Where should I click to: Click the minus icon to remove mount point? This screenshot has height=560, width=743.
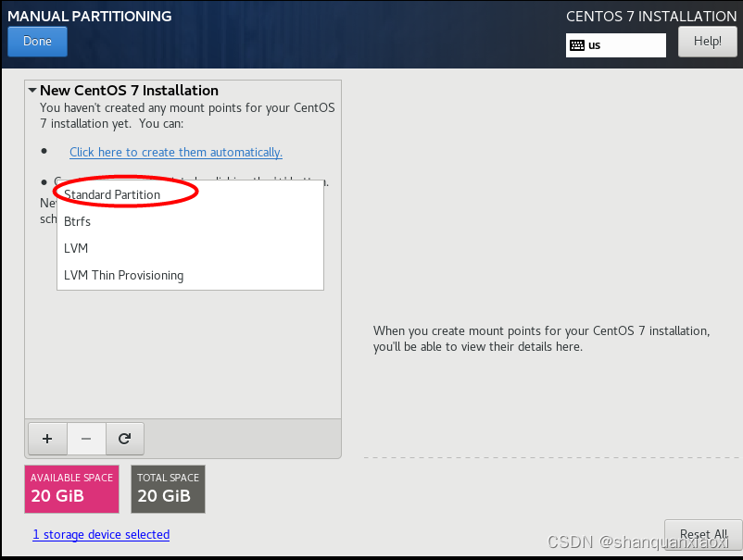86,439
